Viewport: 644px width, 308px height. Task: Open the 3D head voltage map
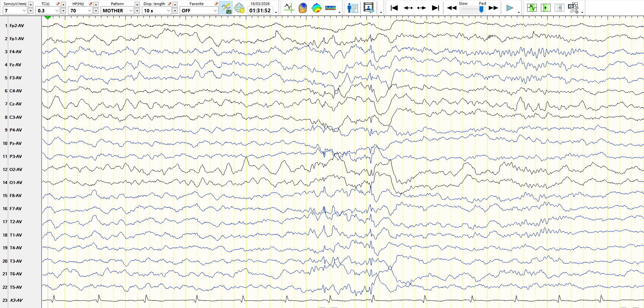[303, 8]
